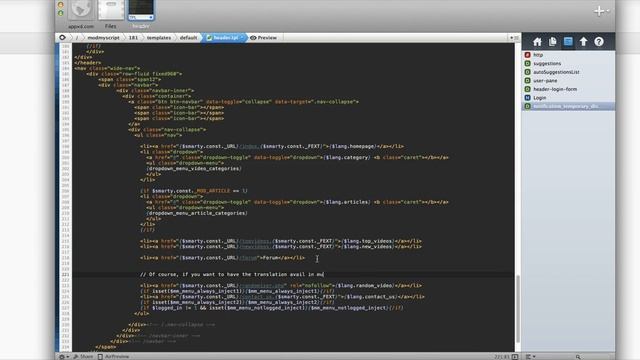The height and width of the screenshot is (360, 640).
Task: Click the red icon beside http
Action: (527, 55)
